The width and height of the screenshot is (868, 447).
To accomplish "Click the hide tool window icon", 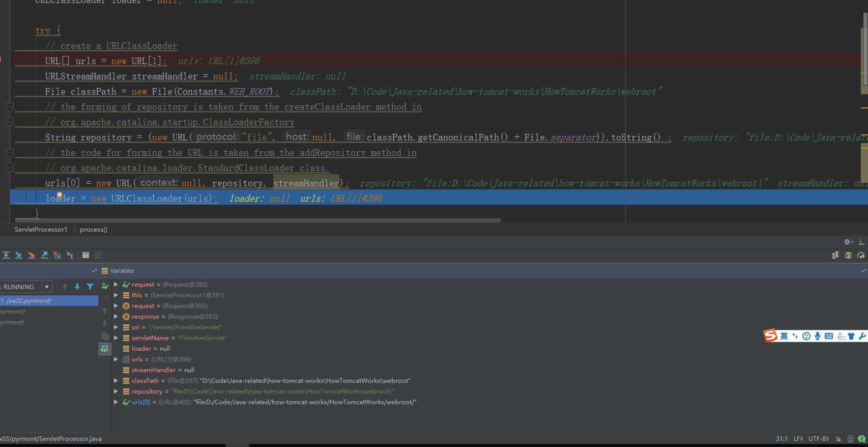I will [861, 242].
